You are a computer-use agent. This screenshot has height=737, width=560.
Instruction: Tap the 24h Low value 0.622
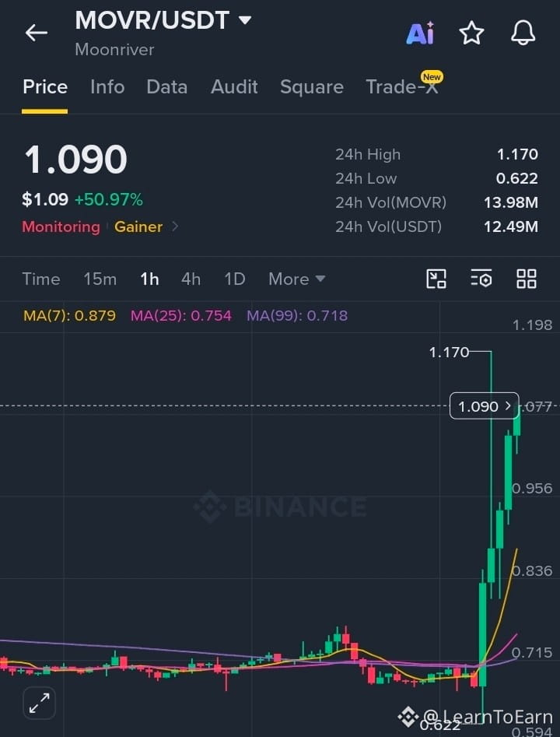coord(516,179)
